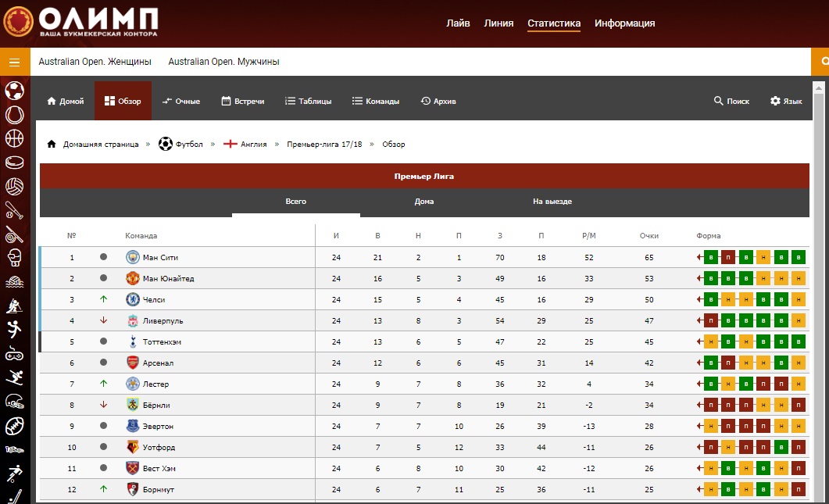Click Англия breadcrumb link
The height and width of the screenshot is (504, 829).
[x=254, y=145]
